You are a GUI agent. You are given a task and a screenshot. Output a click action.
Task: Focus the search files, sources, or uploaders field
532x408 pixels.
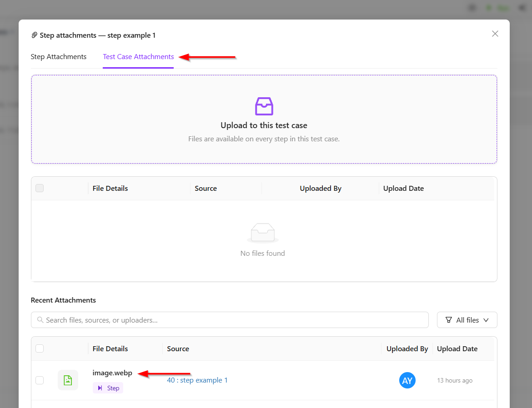pyautogui.click(x=230, y=320)
